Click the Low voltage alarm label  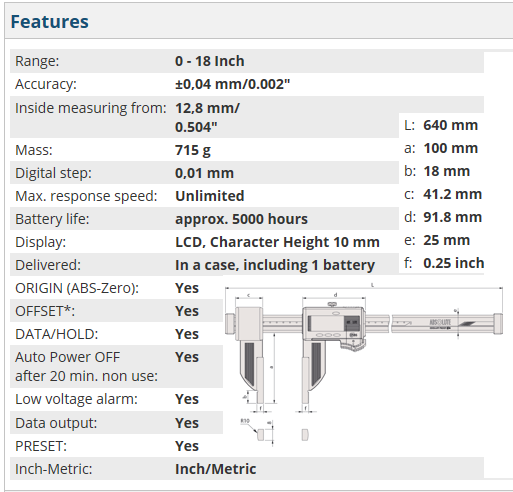pos(76,399)
